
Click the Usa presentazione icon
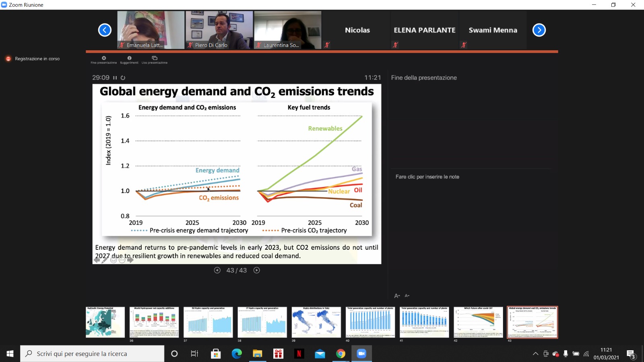click(155, 58)
